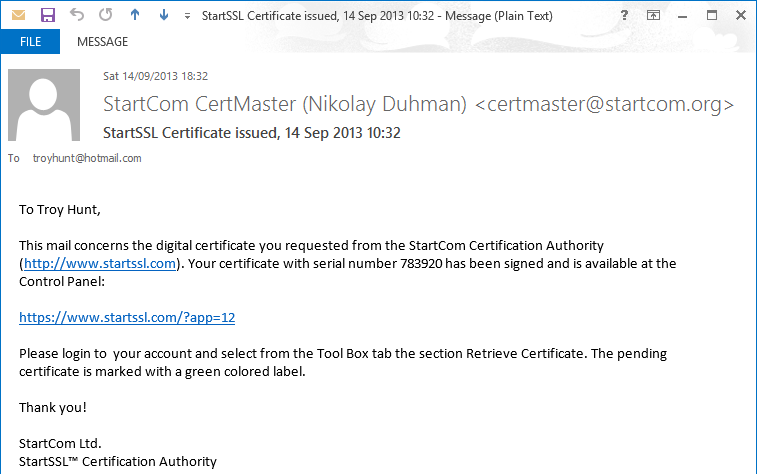Image resolution: width=757 pixels, height=474 pixels.
Task: Open the Customize Quick Access Toolbar dropdown
Action: [x=187, y=16]
